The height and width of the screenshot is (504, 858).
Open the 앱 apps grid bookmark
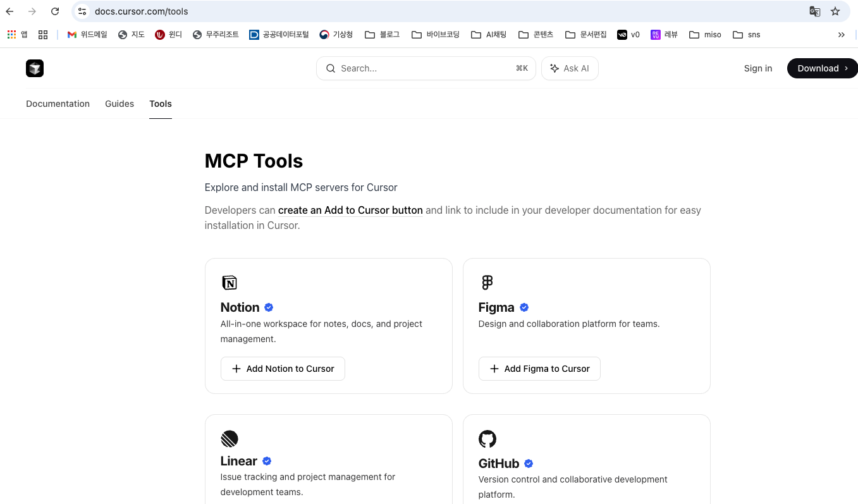coord(17,35)
